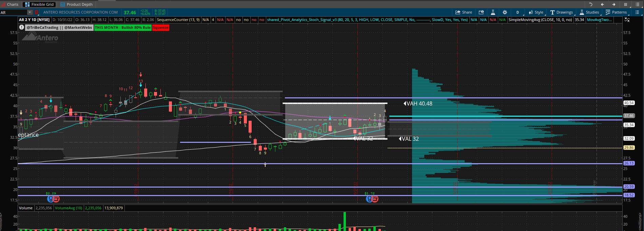Click the 40.54 price axis bubble
Viewport: 644px width, 231px height.
(x=629, y=103)
